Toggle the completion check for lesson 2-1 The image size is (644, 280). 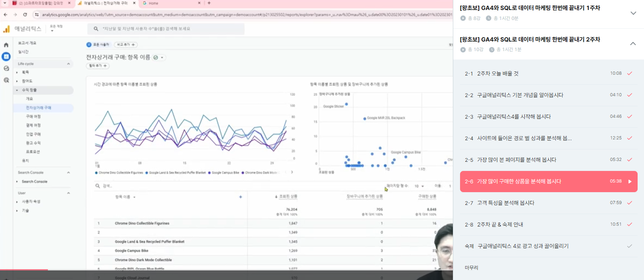(630, 73)
